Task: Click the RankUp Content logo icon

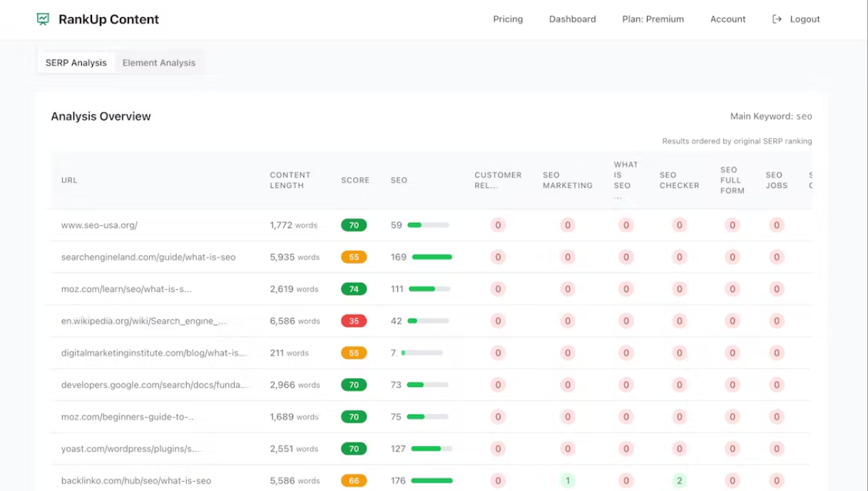Action: coord(43,19)
